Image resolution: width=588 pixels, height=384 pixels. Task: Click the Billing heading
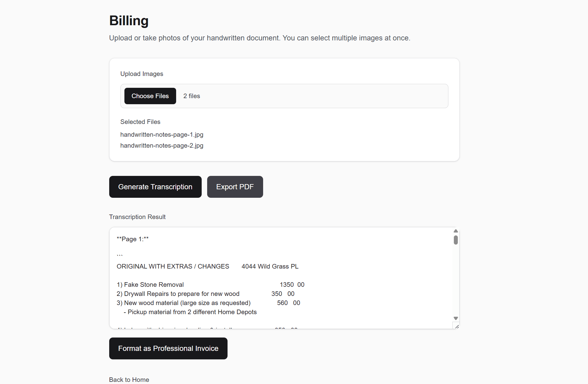coord(129,21)
